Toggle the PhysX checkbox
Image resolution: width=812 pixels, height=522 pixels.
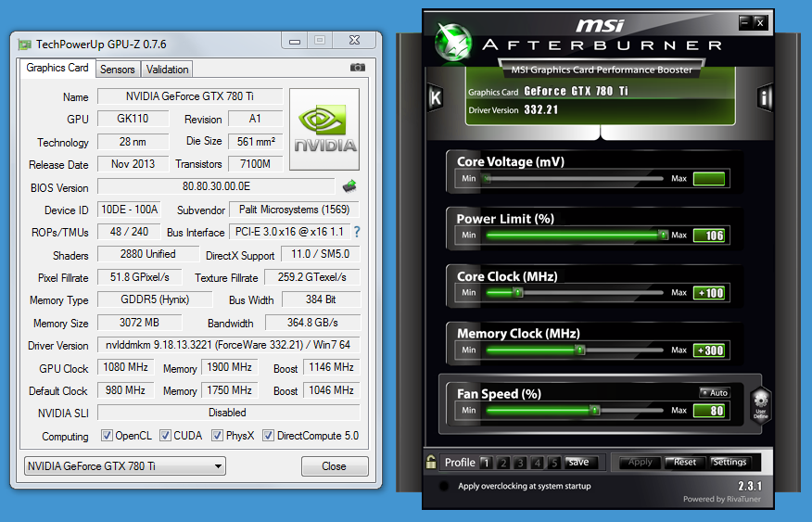[218, 436]
